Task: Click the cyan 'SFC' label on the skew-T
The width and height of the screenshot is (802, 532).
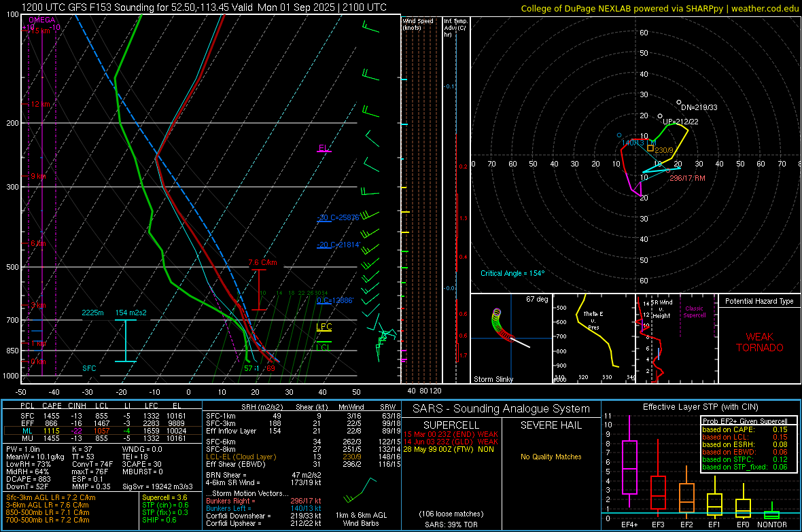Action: tap(89, 368)
